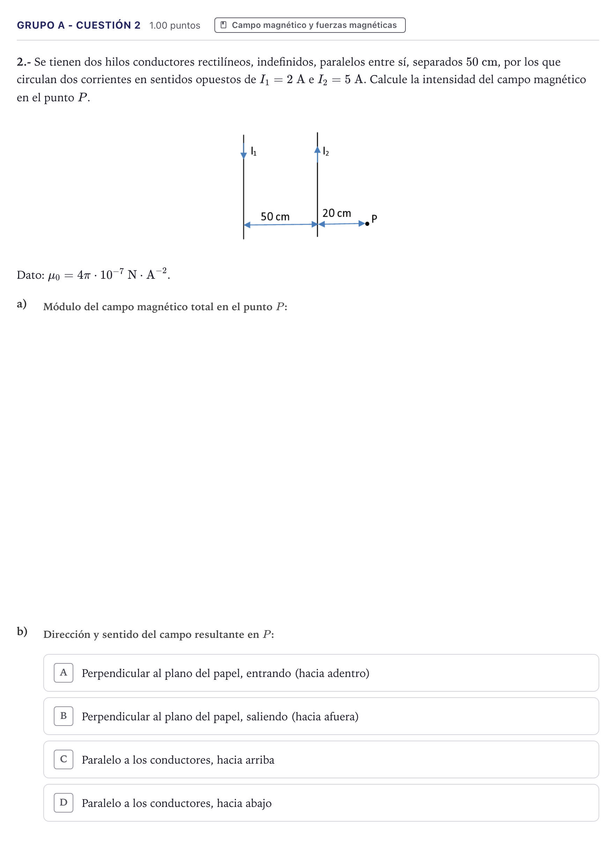The height and width of the screenshot is (844, 616).
Task: Select option B saliendo hacia afuera
Action: point(321,716)
